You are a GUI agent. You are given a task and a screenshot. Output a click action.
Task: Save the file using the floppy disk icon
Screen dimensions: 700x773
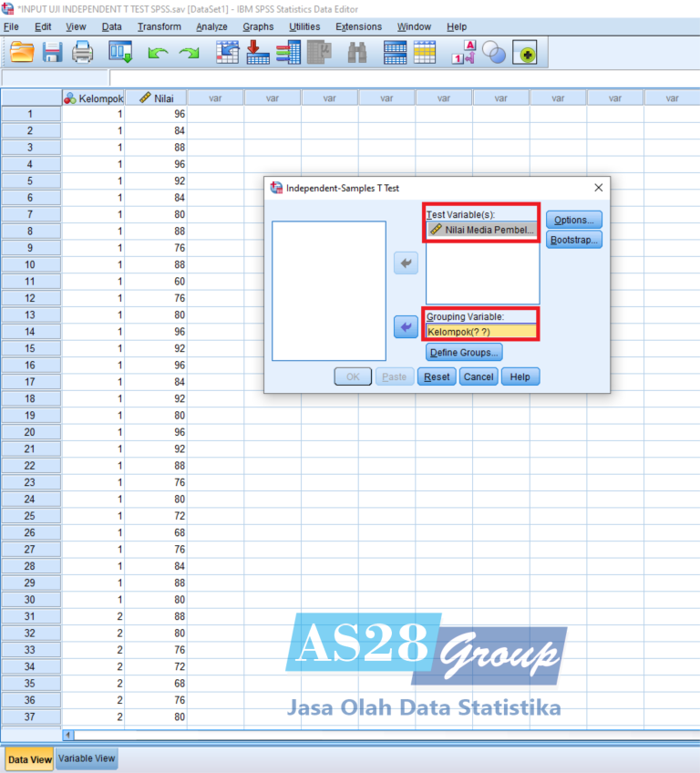[x=52, y=53]
